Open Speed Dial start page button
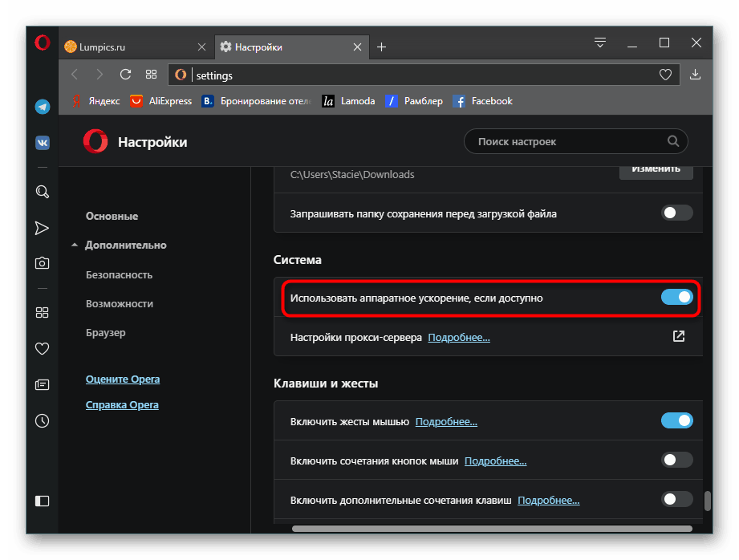The image size is (739, 560). 151,75
